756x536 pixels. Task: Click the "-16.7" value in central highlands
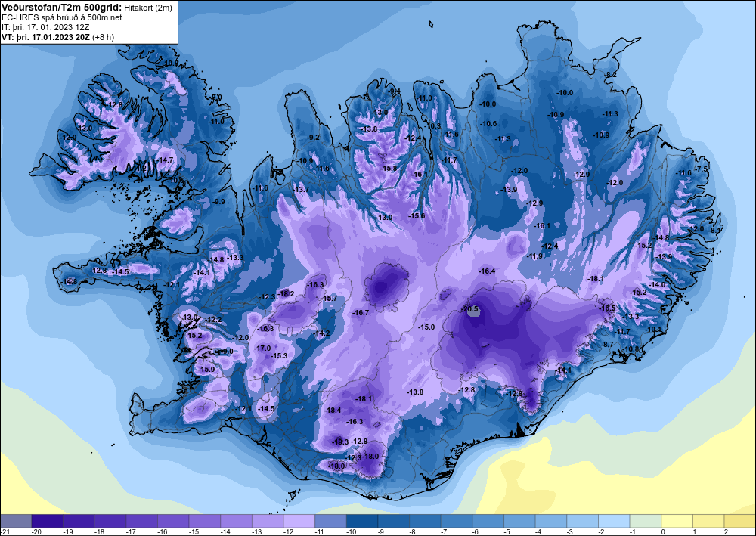[361, 313]
